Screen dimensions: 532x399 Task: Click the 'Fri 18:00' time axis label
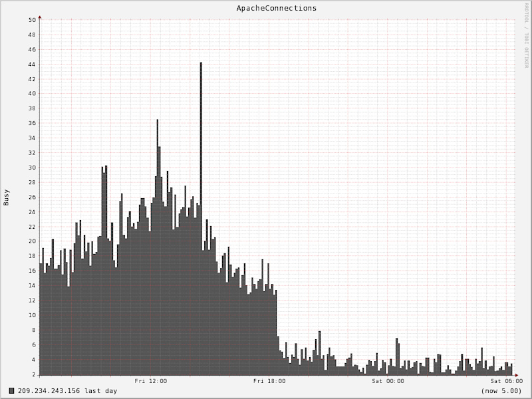269,381
